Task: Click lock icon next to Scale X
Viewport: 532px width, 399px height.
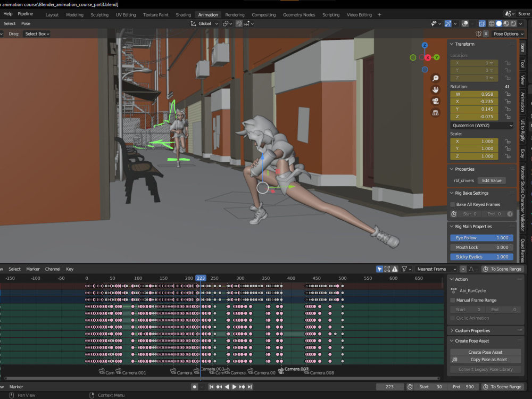Action: 508,141
